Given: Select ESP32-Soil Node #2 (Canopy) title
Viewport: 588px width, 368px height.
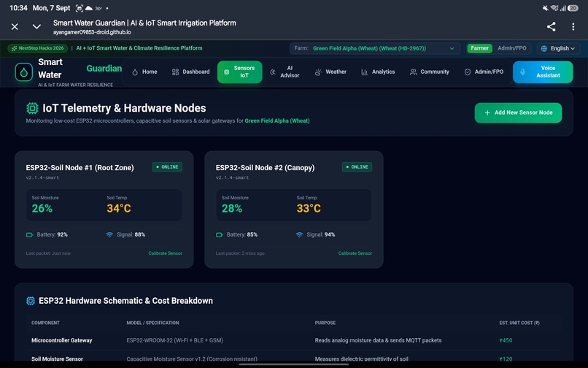Looking at the screenshot, I should pyautogui.click(x=265, y=168).
